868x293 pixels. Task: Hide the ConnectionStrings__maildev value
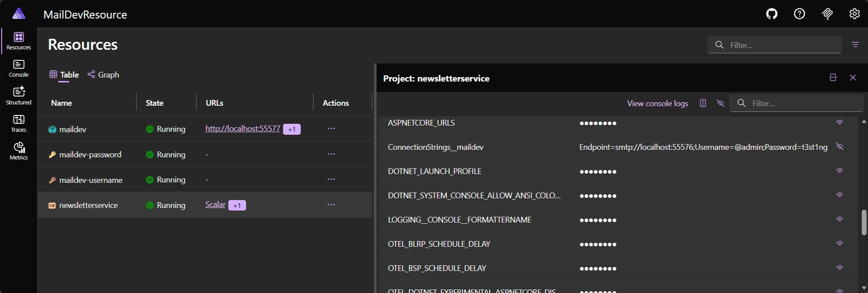[839, 147]
